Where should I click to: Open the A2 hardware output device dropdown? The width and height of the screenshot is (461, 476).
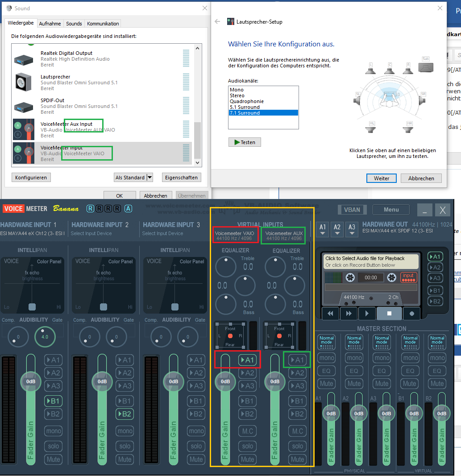337,229
